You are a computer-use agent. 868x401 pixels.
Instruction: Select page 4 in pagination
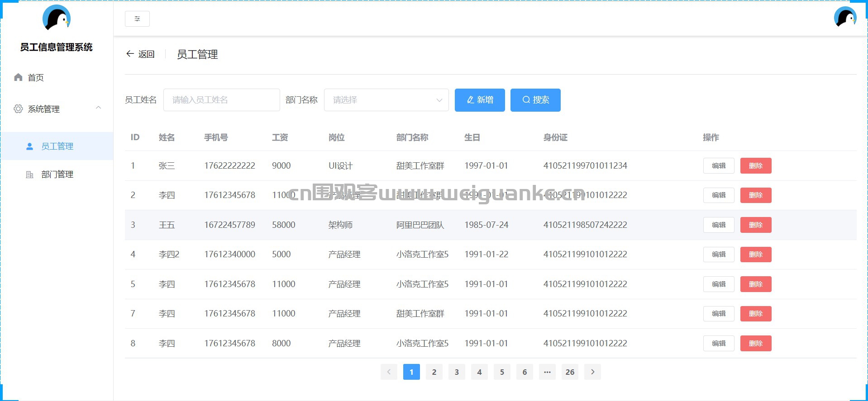click(x=479, y=372)
